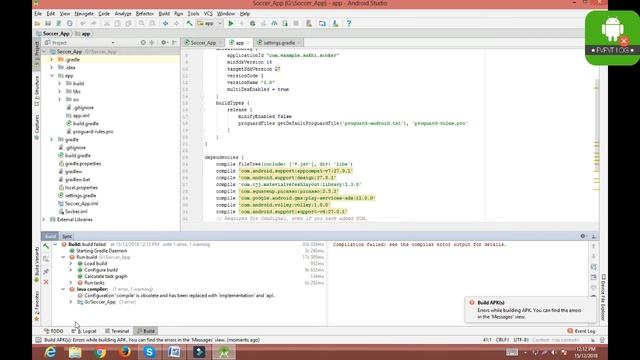Select the Sync tab in the Build panel
Screen dimensions: 640x360
point(67,236)
